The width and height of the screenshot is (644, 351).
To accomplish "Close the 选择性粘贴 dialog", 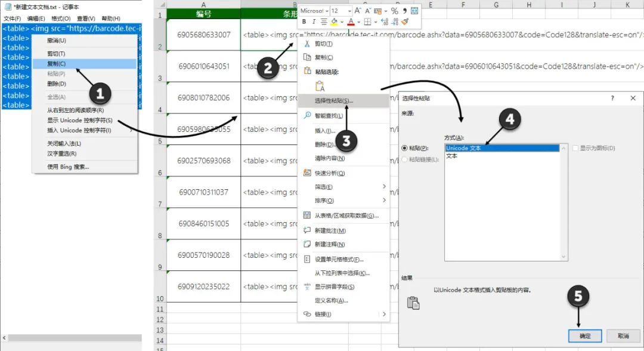I will click(633, 98).
